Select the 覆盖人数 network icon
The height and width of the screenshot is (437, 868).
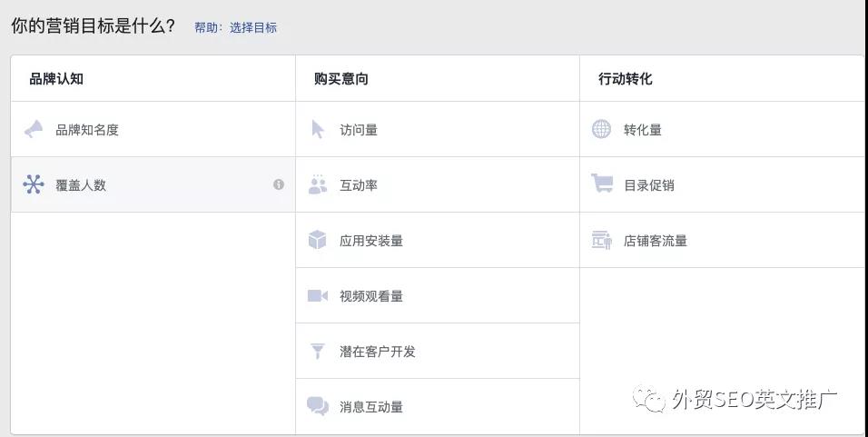pyautogui.click(x=34, y=184)
